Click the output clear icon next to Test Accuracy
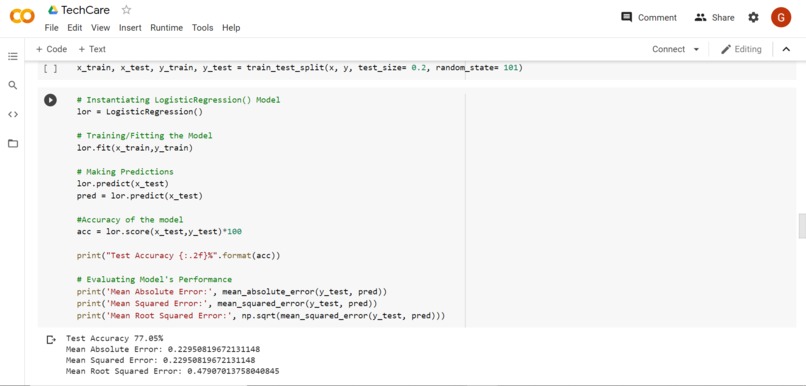Screen dimensions: 806x386 pyautogui.click(x=50, y=340)
